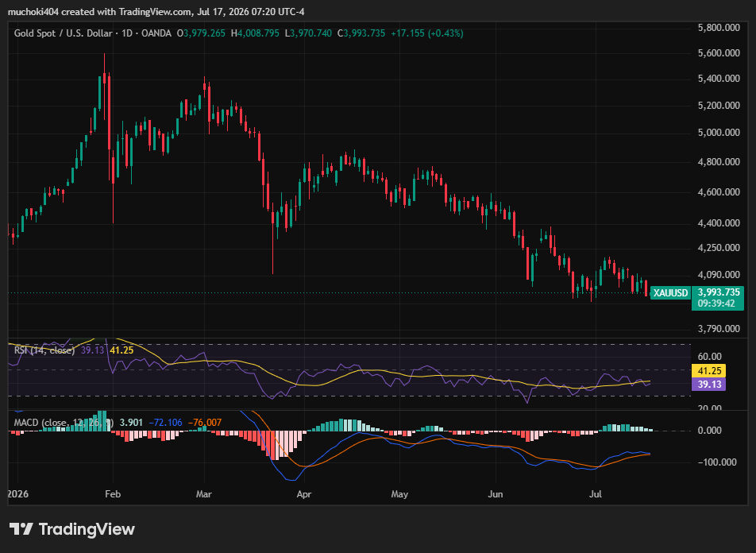Click the Jul label on time axis
The image size is (756, 553).
point(596,494)
